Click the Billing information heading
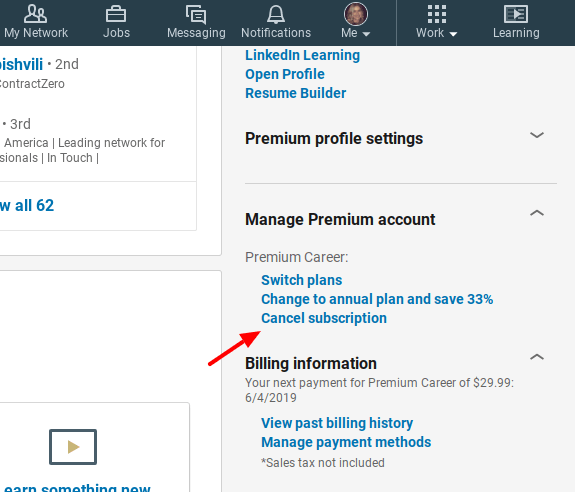This screenshot has height=492, width=575. pyautogui.click(x=311, y=364)
